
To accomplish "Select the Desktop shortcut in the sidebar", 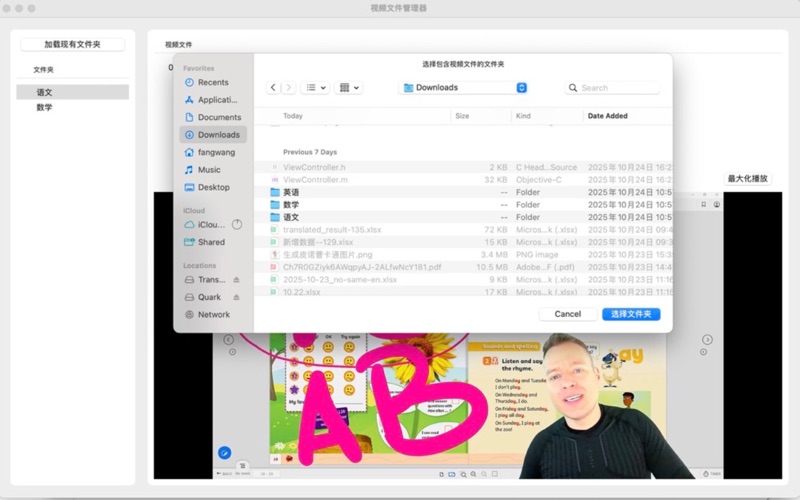I will point(213,187).
